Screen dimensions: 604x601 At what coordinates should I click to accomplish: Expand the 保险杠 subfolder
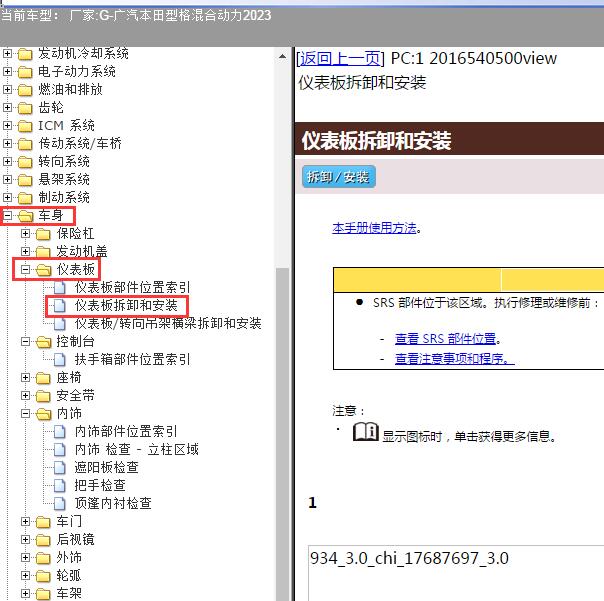(x=25, y=233)
